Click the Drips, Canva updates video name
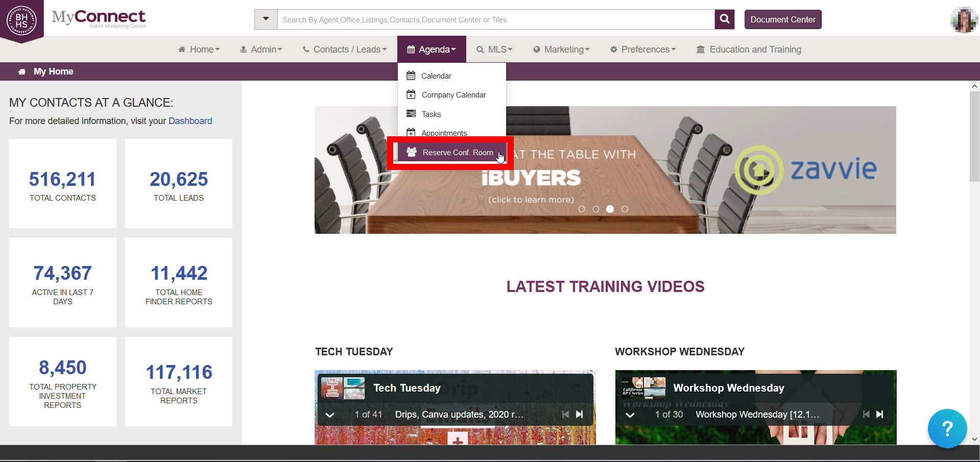 [459, 415]
